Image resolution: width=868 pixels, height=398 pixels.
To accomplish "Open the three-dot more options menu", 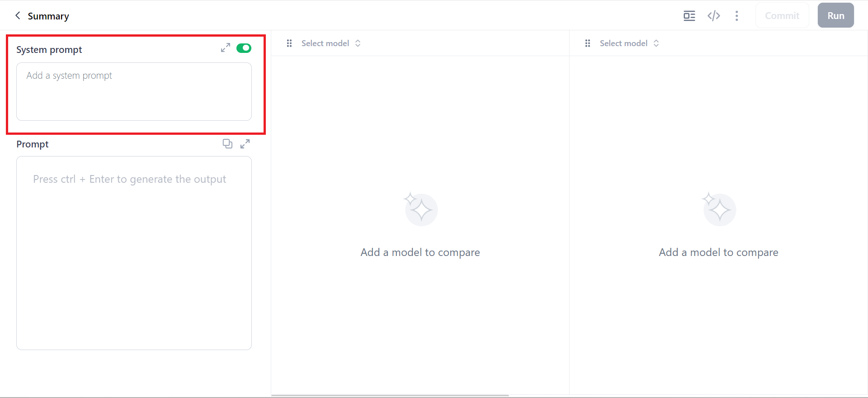I will click(737, 16).
